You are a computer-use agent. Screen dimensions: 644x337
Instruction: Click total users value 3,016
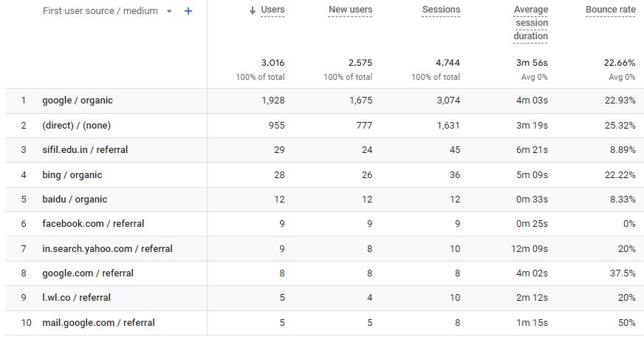click(273, 63)
